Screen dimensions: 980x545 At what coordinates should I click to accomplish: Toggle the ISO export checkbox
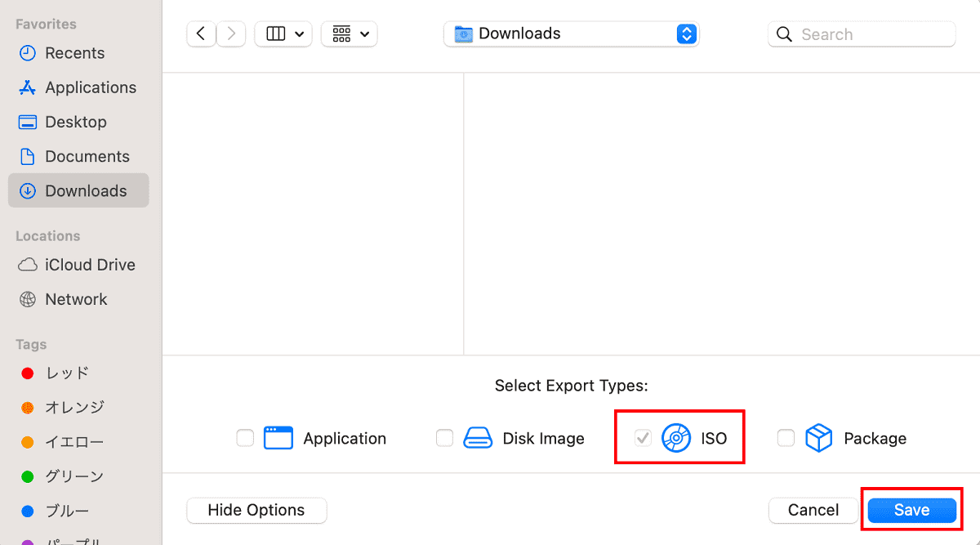click(644, 438)
